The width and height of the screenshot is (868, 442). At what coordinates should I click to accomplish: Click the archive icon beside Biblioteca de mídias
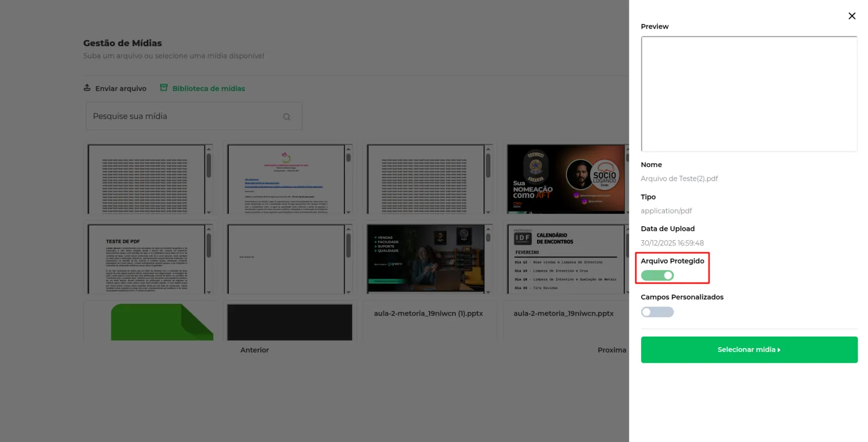[x=163, y=88]
